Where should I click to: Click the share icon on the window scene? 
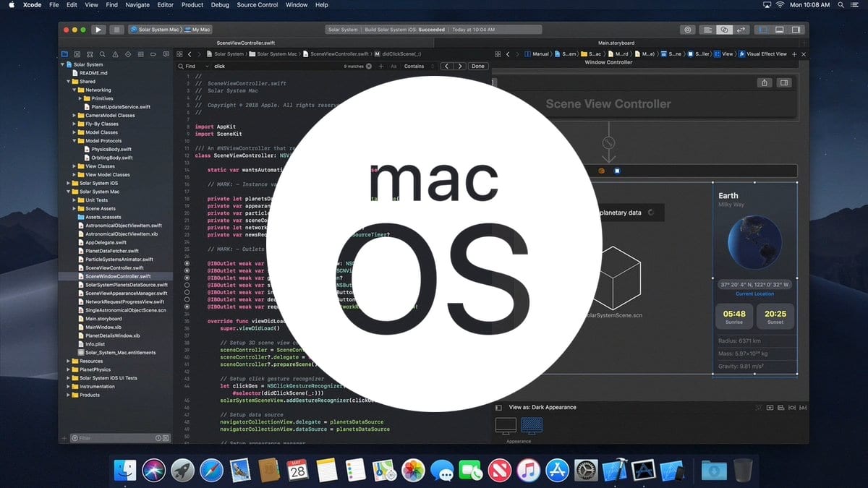coord(765,83)
